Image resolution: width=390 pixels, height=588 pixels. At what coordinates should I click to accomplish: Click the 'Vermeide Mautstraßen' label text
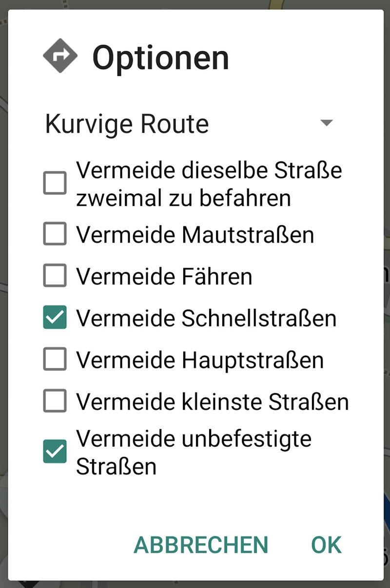click(195, 235)
